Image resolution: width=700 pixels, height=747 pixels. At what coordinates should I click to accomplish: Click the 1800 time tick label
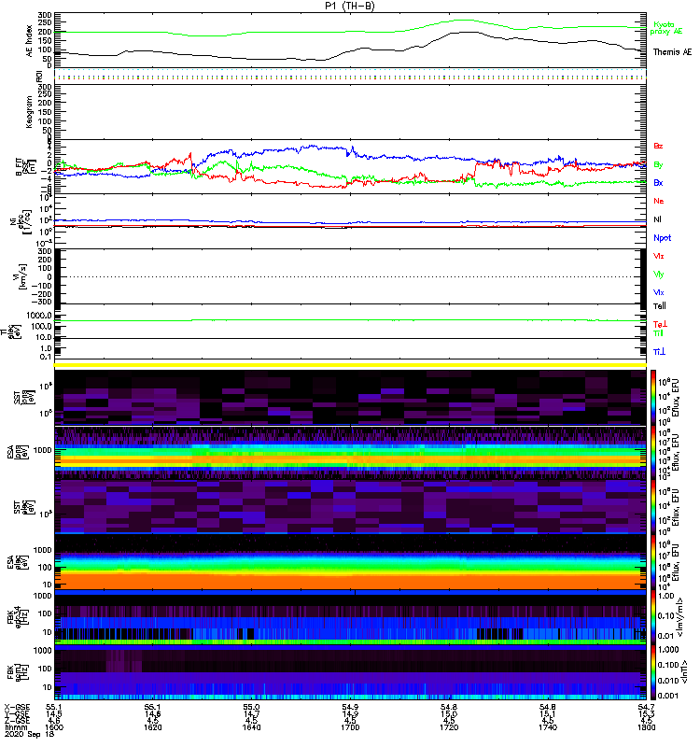pyautogui.click(x=646, y=727)
